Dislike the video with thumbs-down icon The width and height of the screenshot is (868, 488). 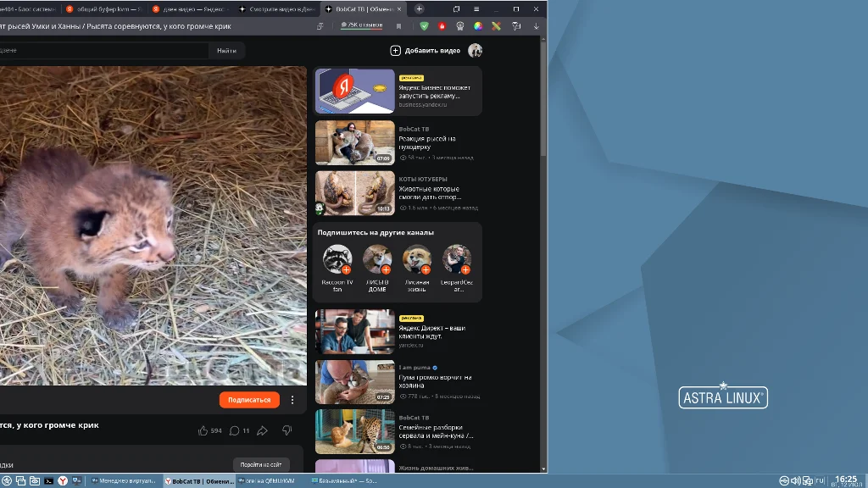(x=287, y=430)
